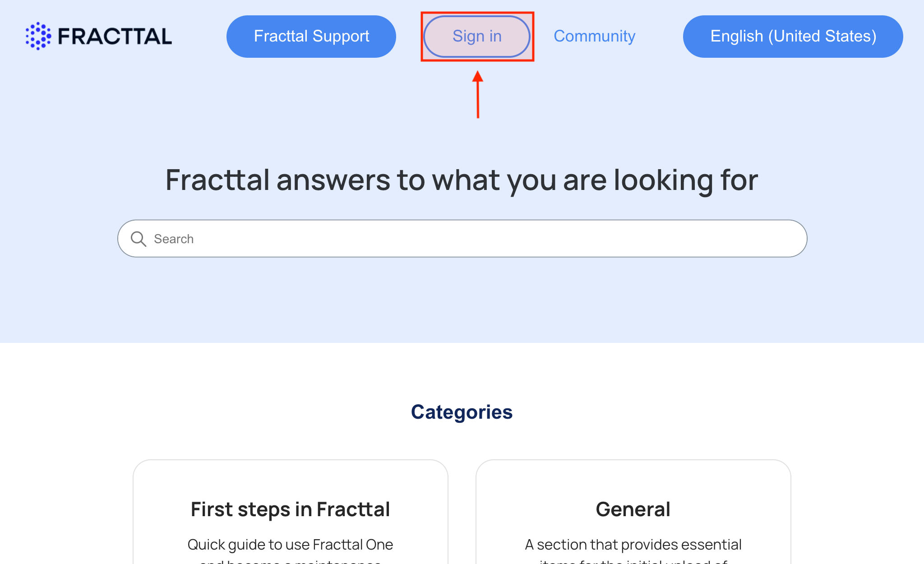
Task: Click the FRACTTAL wordmark in the header
Action: tap(115, 37)
